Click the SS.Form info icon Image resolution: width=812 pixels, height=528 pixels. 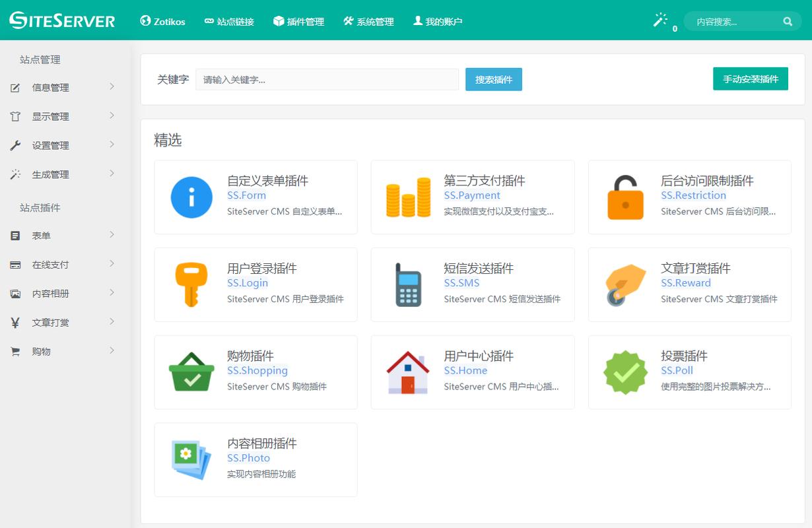191,197
